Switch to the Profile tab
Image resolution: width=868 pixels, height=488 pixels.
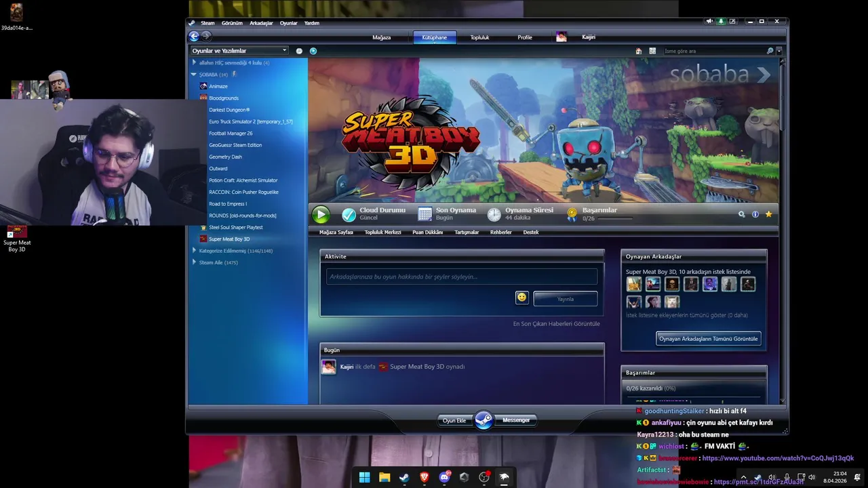pyautogui.click(x=525, y=37)
